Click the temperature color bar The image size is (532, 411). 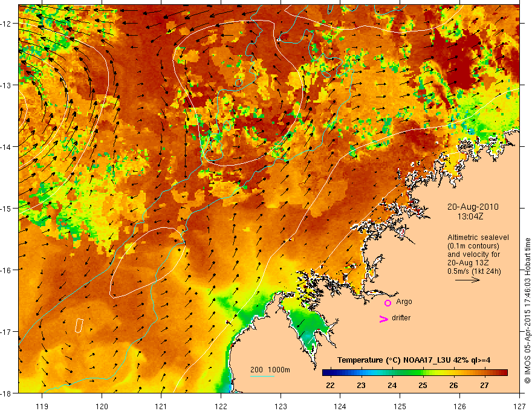415,373
